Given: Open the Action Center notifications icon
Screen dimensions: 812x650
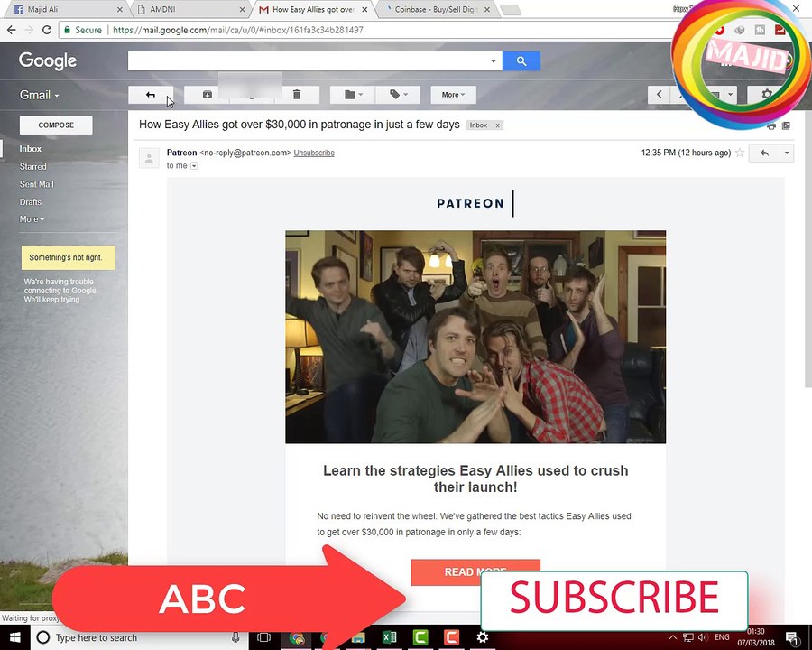Looking at the screenshot, I should point(792,637).
